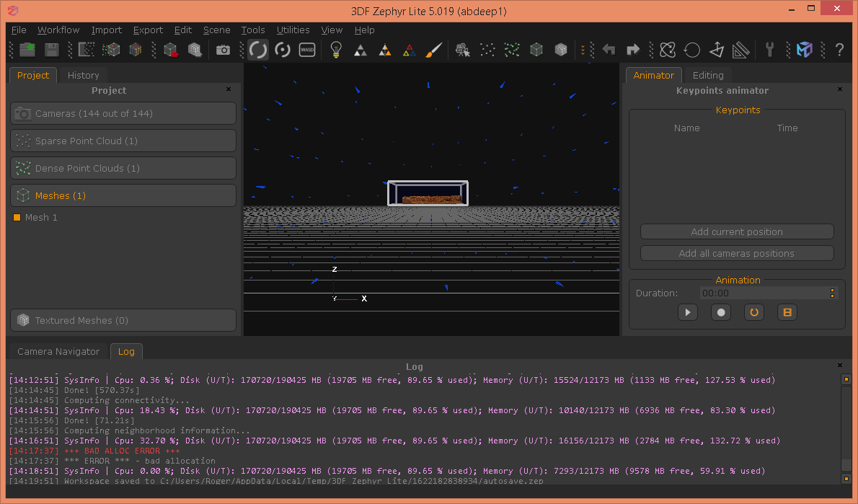The image size is (858, 504).
Task: Show dense point cloud green dots icon
Action: point(512,50)
